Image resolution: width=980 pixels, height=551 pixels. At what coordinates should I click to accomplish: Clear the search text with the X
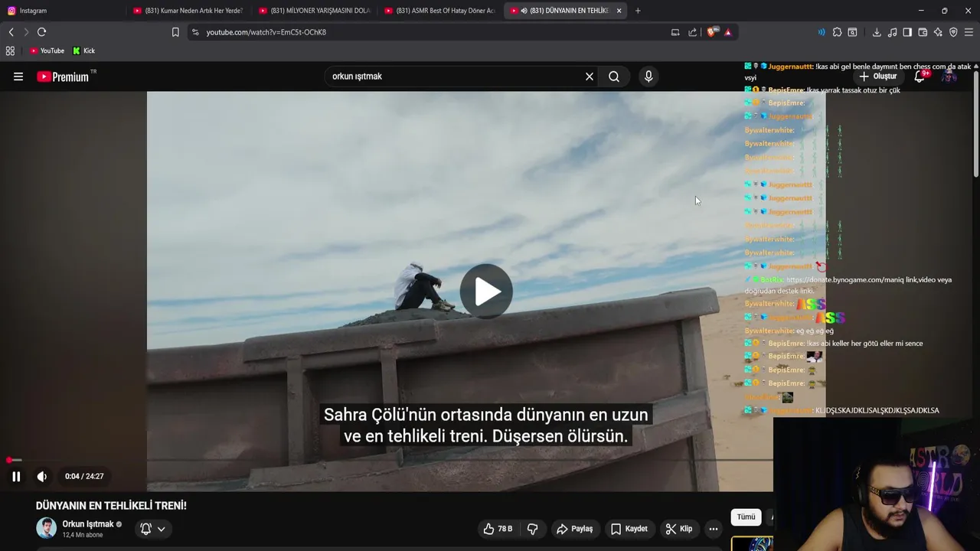point(590,77)
